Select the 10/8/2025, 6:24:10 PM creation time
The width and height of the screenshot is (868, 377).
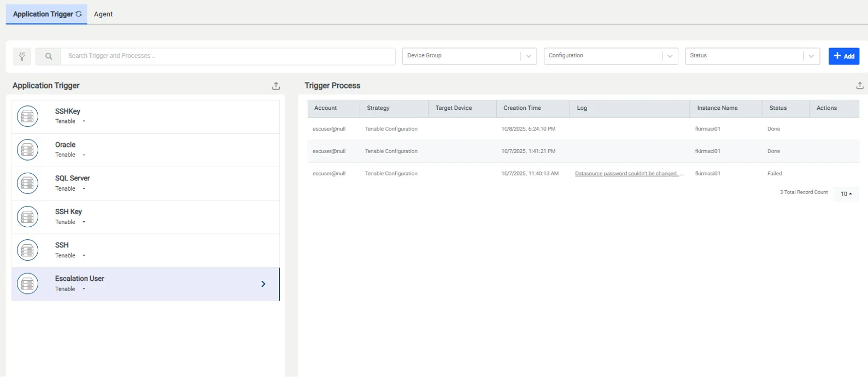coord(529,129)
